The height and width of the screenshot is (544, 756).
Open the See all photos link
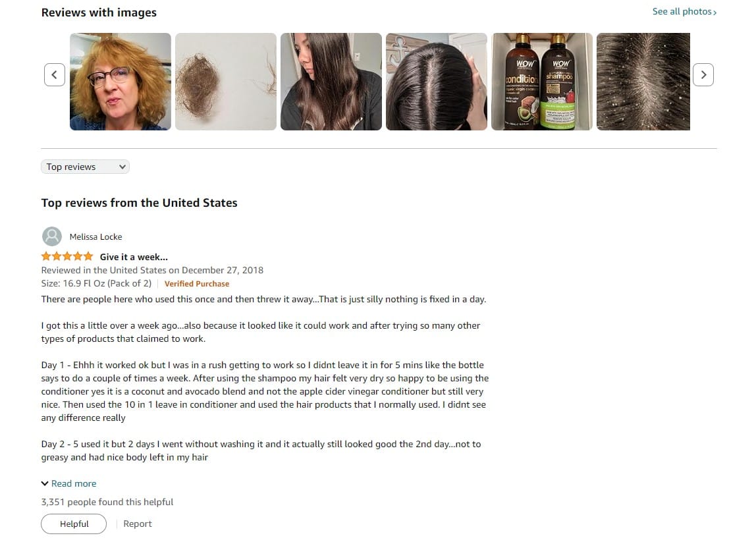(682, 12)
